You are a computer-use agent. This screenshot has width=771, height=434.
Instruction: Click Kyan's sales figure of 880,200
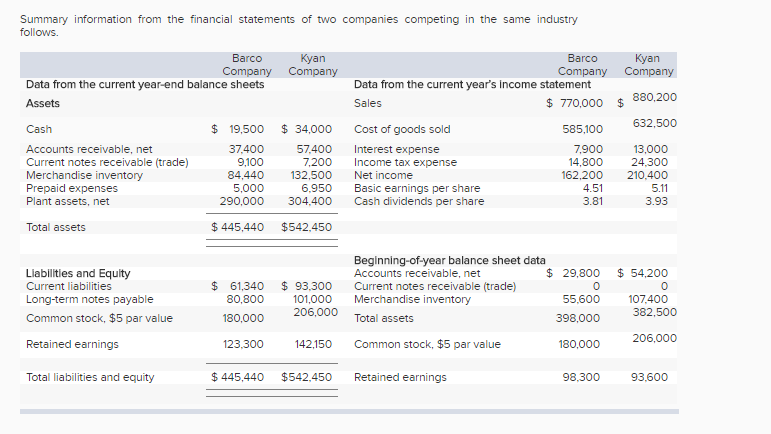point(654,97)
